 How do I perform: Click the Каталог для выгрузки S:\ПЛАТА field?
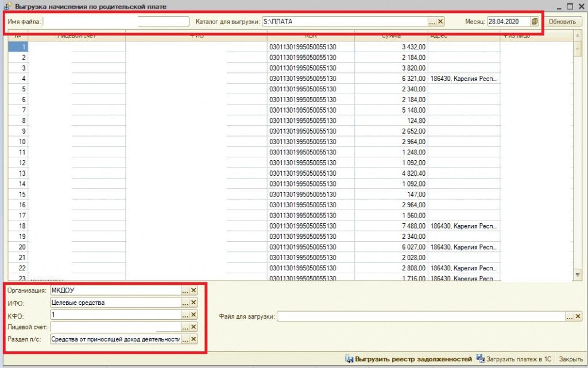click(x=345, y=21)
